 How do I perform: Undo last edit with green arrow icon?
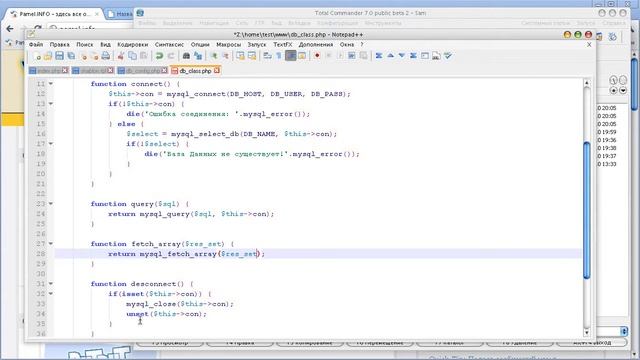tap(159, 56)
